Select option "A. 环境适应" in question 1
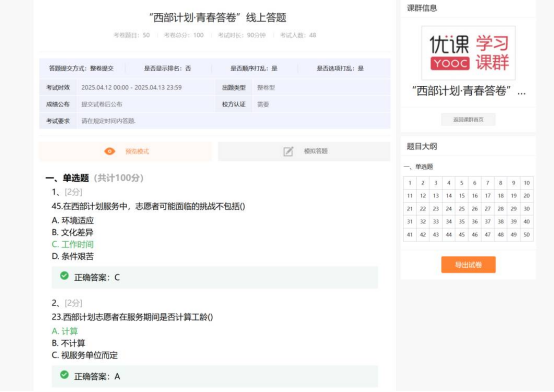This screenshot has height=392, width=554. pyautogui.click(x=73, y=221)
